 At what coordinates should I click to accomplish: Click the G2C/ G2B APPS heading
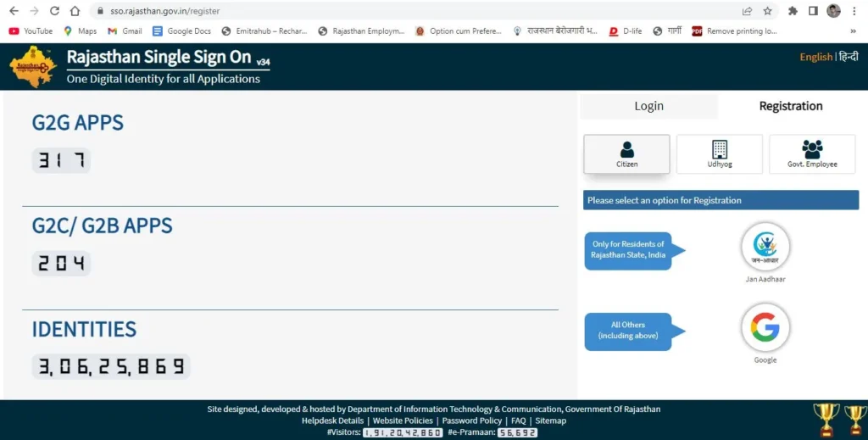(102, 226)
